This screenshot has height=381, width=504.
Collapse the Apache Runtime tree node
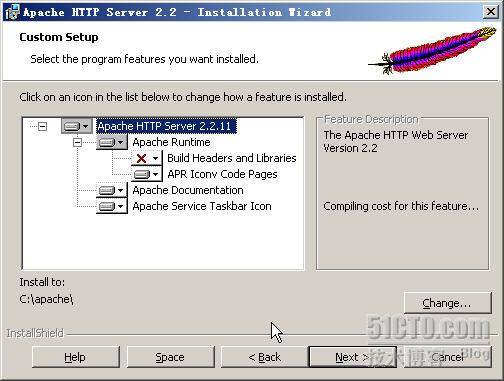point(77,142)
